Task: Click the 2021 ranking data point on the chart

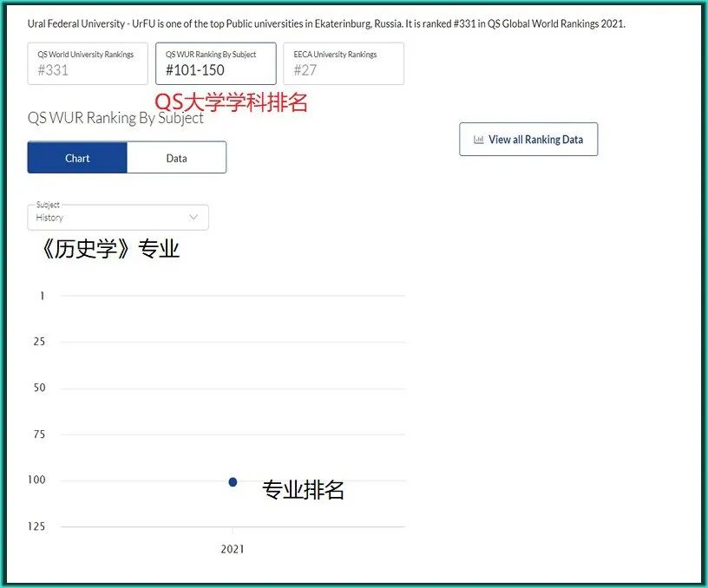Action: [x=232, y=481]
